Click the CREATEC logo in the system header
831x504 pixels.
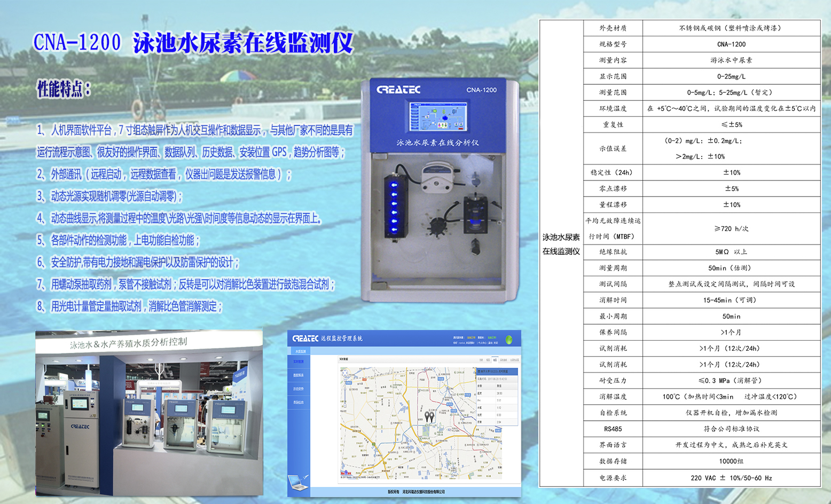point(305,338)
